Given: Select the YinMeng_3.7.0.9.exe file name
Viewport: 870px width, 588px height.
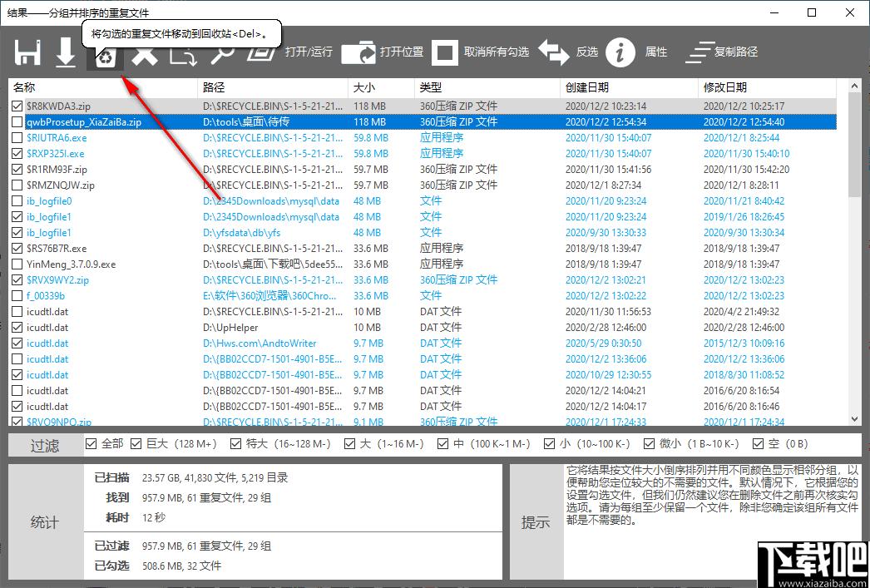Looking at the screenshot, I should (x=71, y=264).
